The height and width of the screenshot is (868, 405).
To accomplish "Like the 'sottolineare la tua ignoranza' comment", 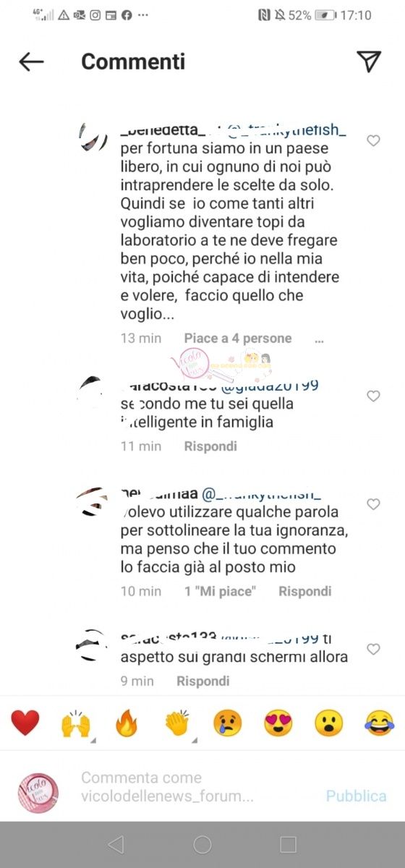I will point(373,503).
